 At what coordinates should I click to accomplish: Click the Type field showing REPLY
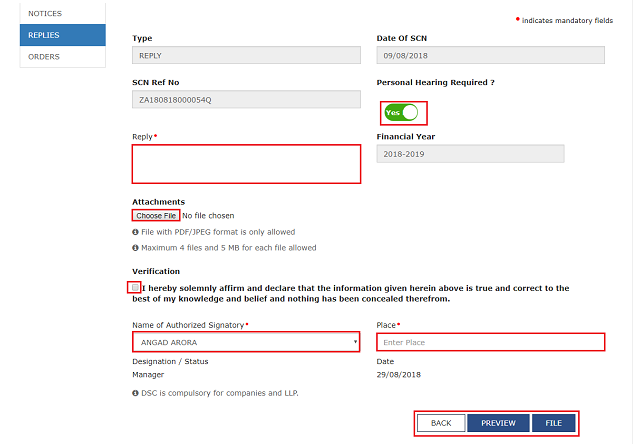coord(246,56)
